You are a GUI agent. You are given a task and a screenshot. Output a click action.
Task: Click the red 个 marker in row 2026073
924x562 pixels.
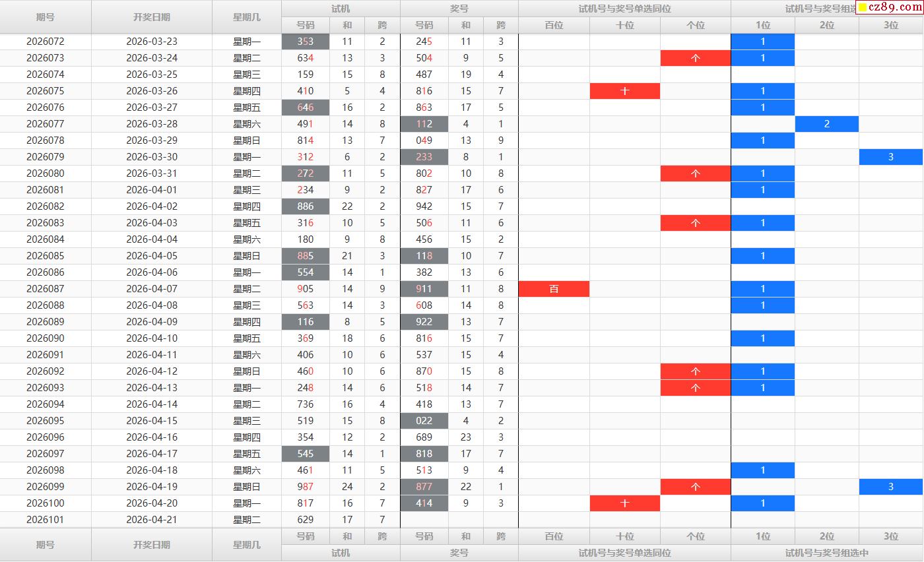point(695,58)
